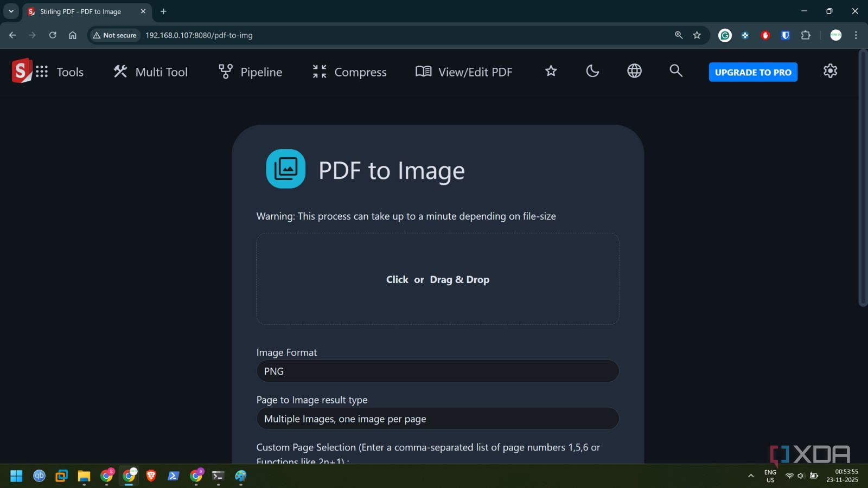The image size is (868, 488).
Task: Toggle dark mode with the moon icon
Action: tap(592, 71)
